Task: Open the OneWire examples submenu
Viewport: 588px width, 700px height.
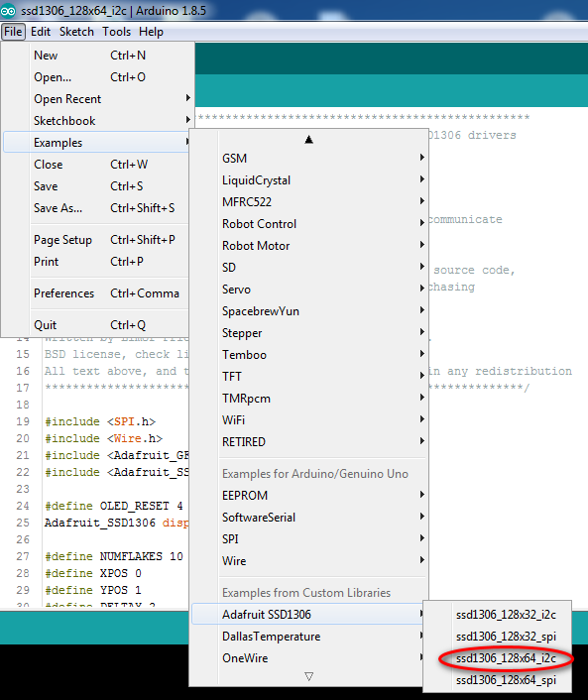Action: [308, 658]
